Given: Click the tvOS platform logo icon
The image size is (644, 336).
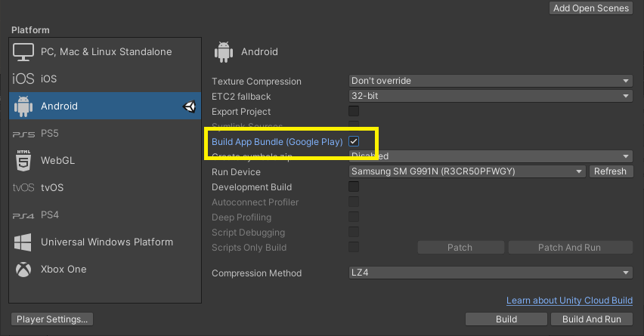Looking at the screenshot, I should [23, 187].
